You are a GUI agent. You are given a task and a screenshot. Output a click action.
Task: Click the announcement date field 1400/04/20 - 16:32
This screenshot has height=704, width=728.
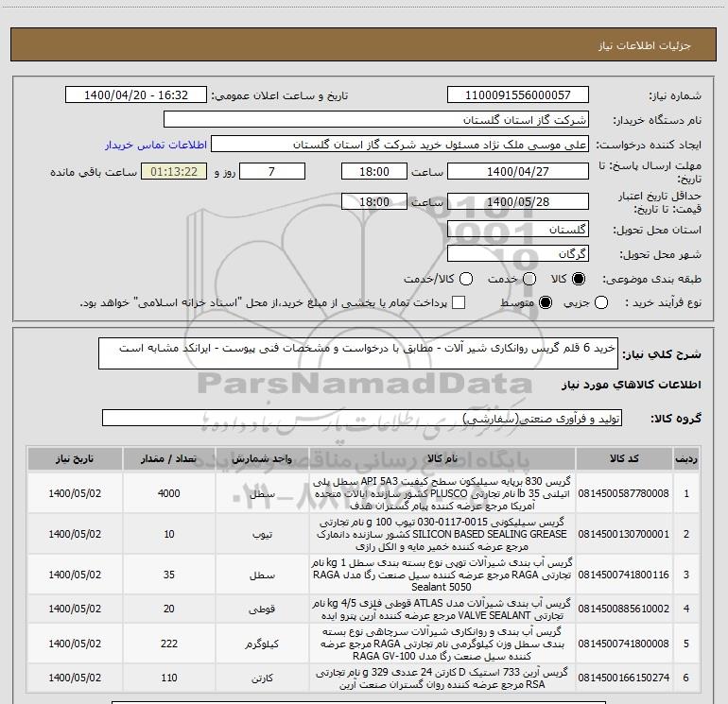coord(136,94)
